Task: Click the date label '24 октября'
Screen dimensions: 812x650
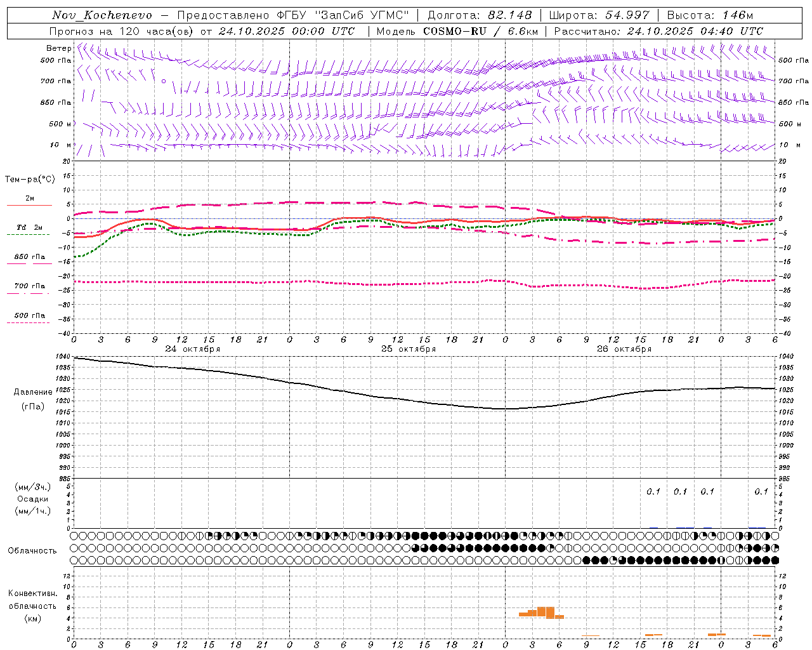Action: tap(193, 349)
